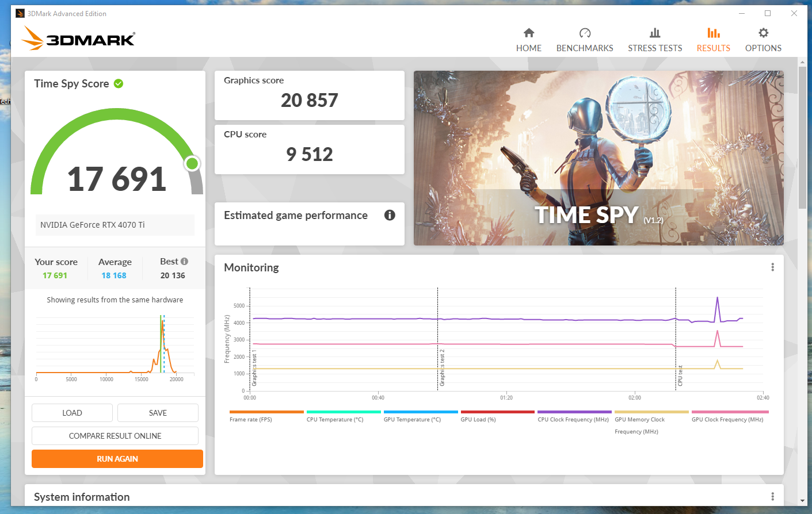Toggle GPU Temperature legend series
This screenshot has height=514, width=812.
coord(420,416)
